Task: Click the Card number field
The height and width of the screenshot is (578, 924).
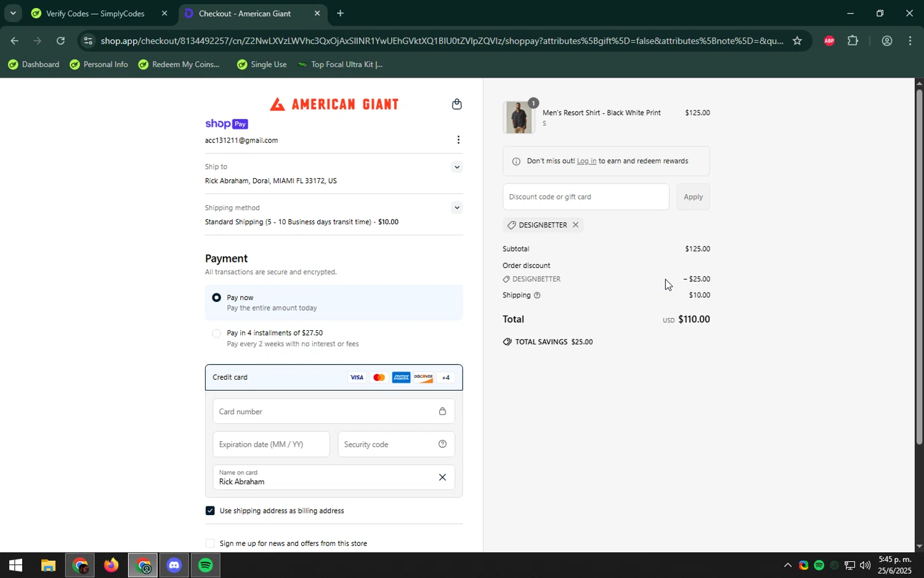Action: pyautogui.click(x=334, y=412)
